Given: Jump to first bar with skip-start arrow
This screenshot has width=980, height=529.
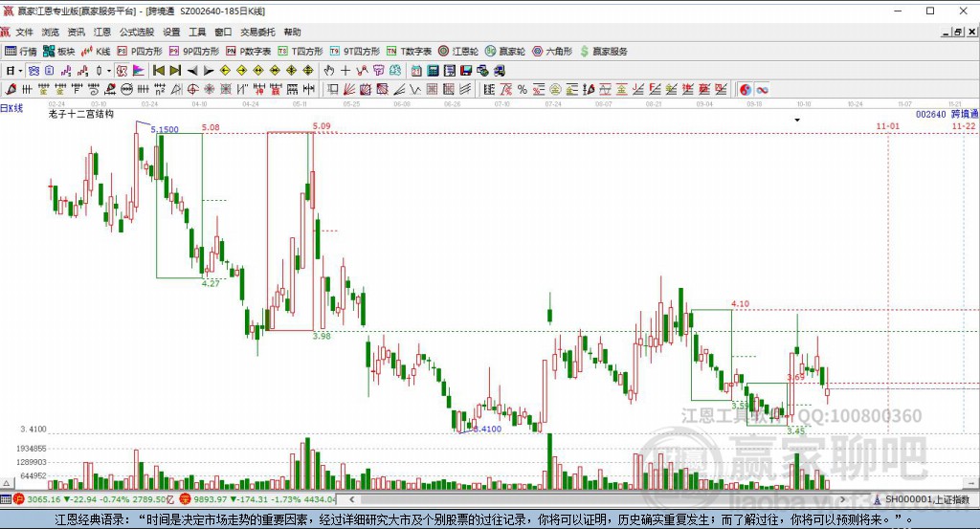Looking at the screenshot, I should pos(158,70).
